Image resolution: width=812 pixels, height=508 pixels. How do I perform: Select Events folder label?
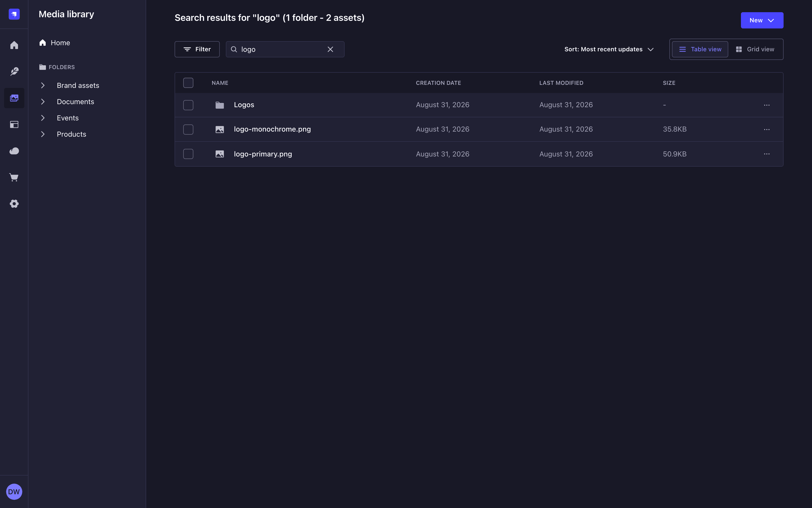[68, 118]
